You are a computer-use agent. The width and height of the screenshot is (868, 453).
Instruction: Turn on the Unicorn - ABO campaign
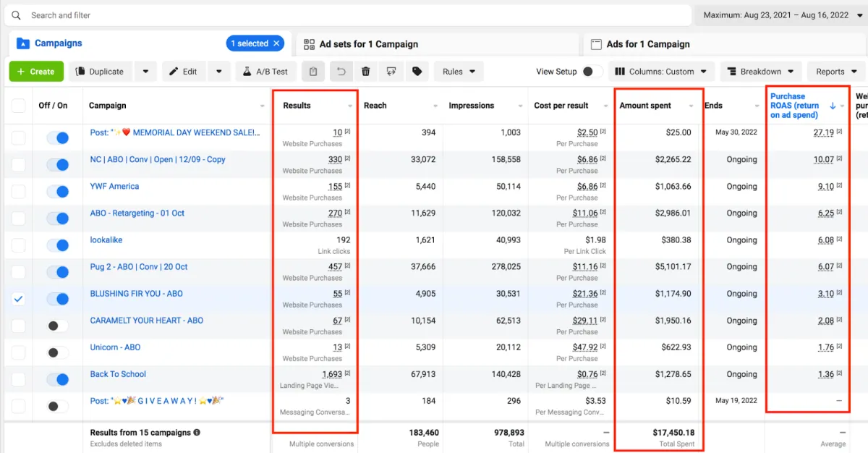[57, 352]
